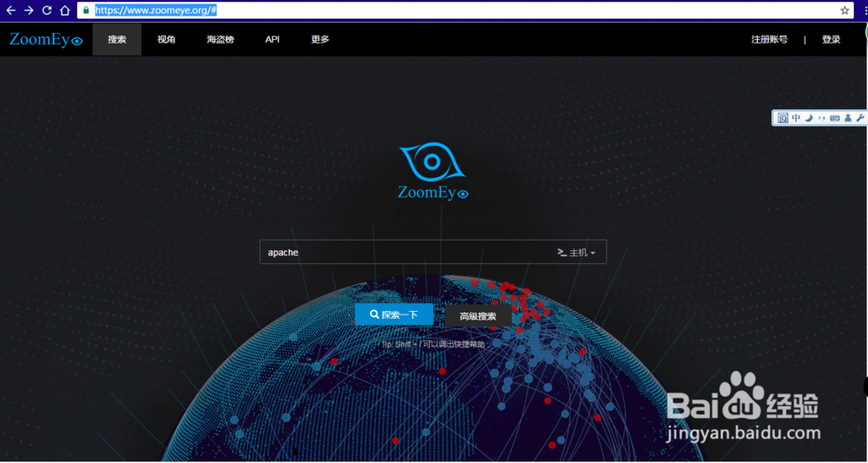Click the central ZoomEye eye logo
The height and width of the screenshot is (463, 868).
433,171
